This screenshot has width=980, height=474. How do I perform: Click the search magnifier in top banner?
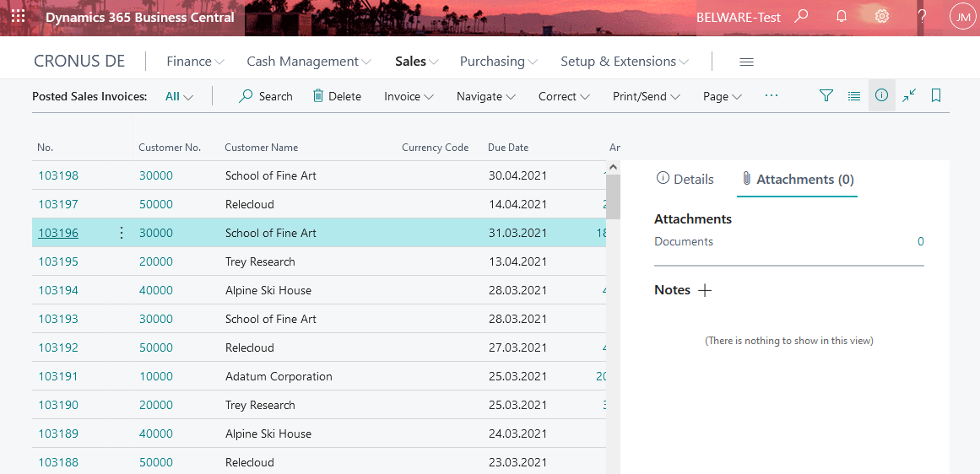tap(801, 17)
